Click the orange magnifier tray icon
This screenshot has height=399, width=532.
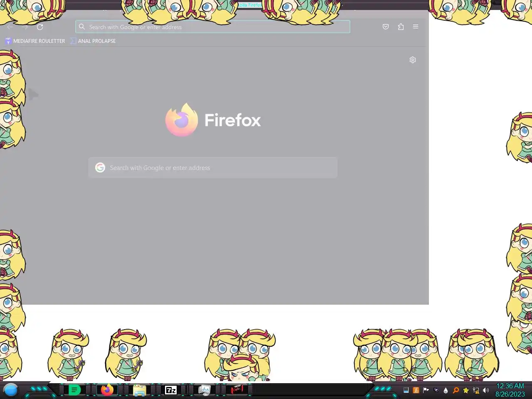tap(456, 390)
